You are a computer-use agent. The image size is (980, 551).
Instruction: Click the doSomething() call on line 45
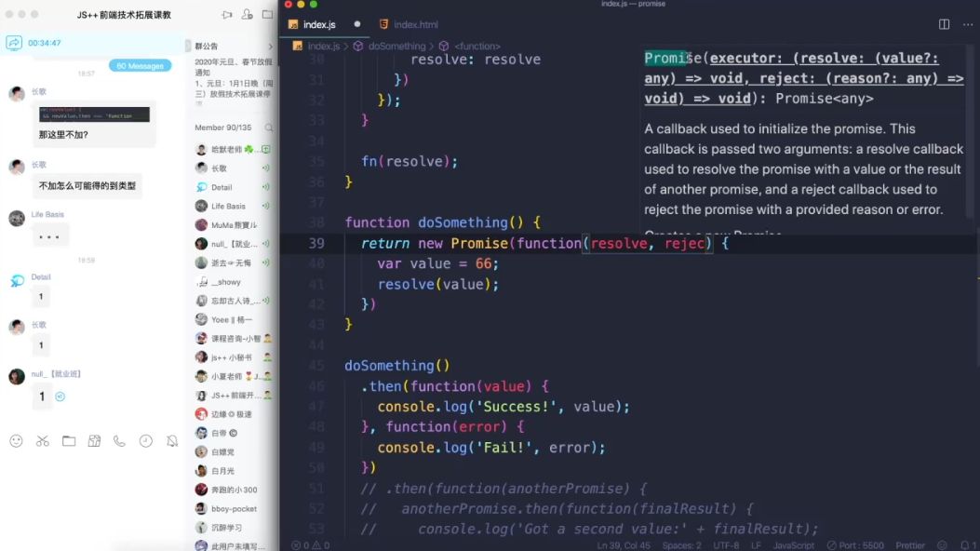(x=396, y=366)
